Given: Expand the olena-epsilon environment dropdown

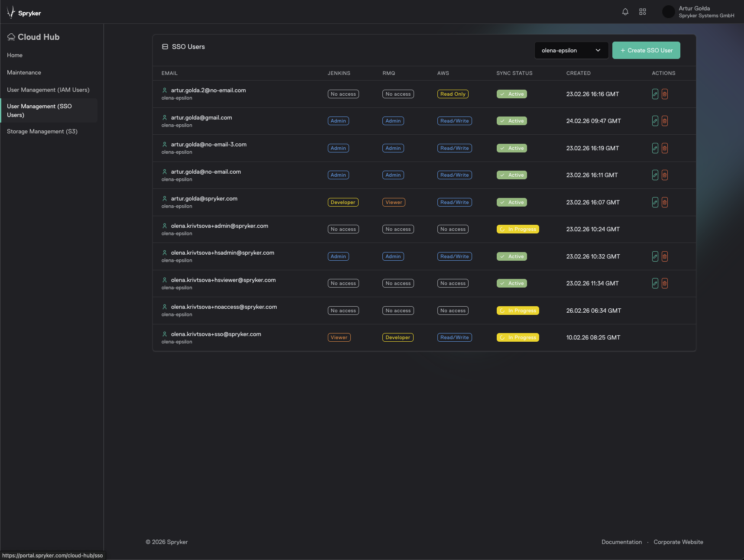Looking at the screenshot, I should point(571,50).
